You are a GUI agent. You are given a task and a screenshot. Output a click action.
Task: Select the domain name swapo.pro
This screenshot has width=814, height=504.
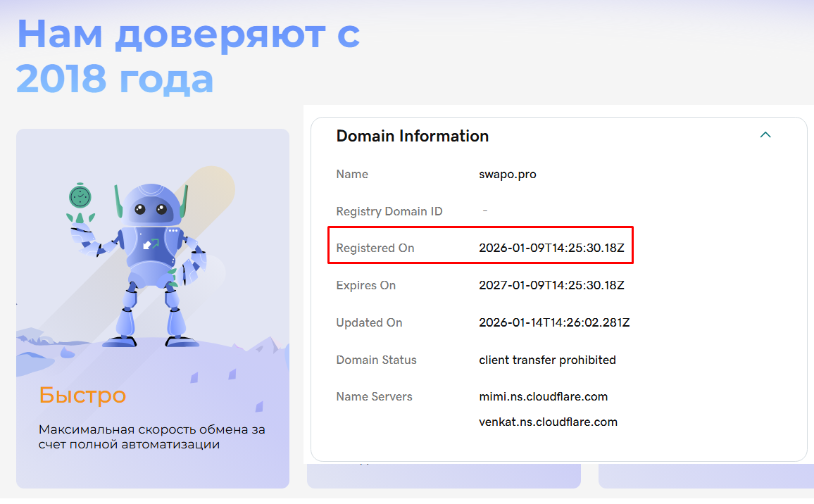click(x=507, y=175)
